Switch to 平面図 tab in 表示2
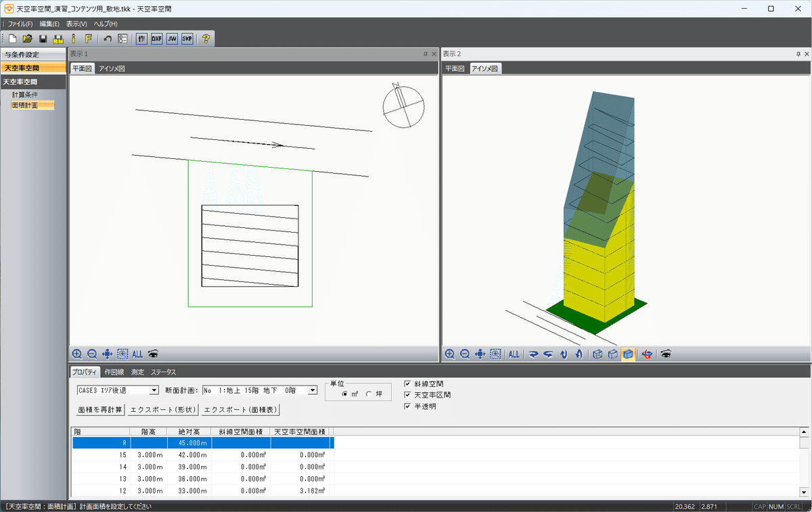The image size is (812, 512). [x=454, y=68]
